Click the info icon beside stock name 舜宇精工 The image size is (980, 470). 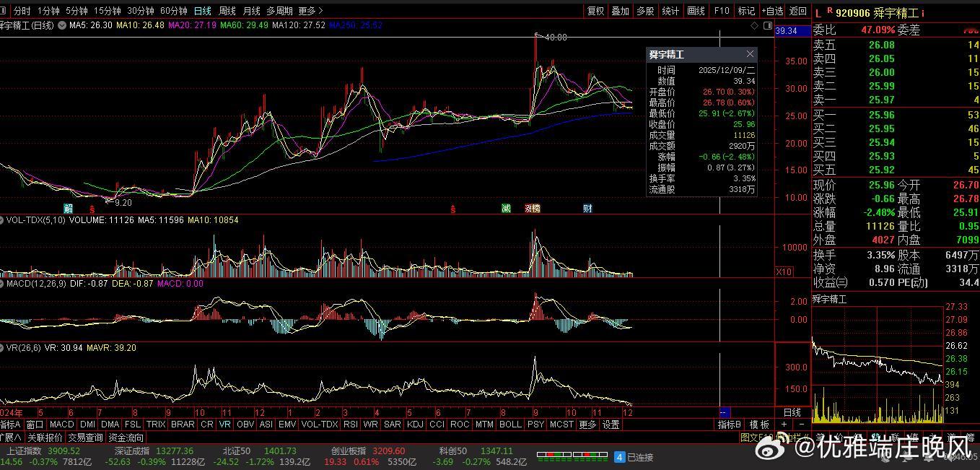point(923,13)
